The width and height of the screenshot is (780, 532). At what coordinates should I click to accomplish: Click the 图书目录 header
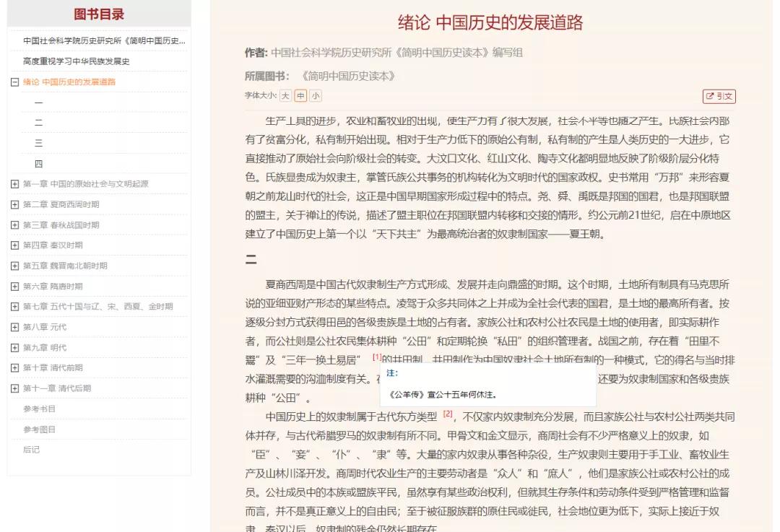99,14
